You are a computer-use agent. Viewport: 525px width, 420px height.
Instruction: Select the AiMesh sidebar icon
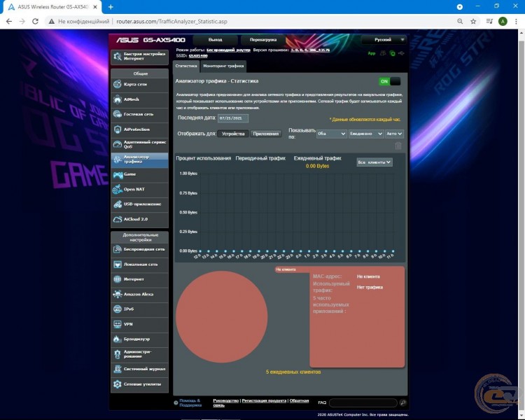click(117, 99)
